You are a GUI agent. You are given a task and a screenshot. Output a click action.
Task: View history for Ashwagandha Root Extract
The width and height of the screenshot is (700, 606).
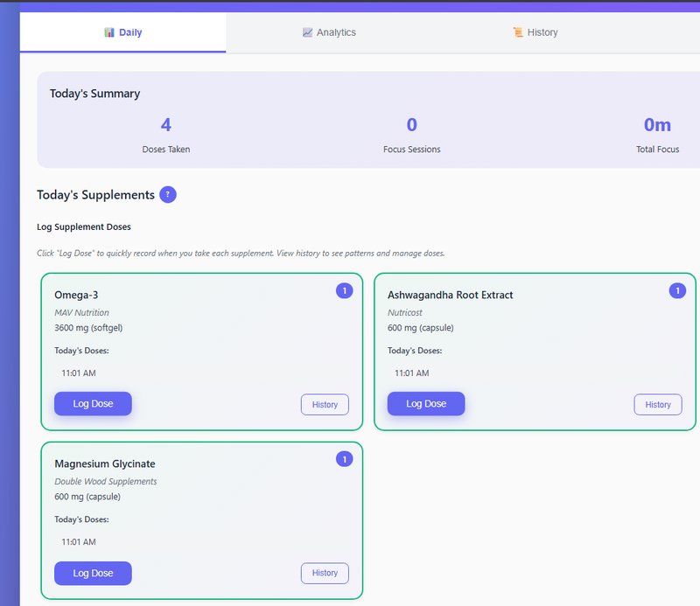click(x=658, y=405)
